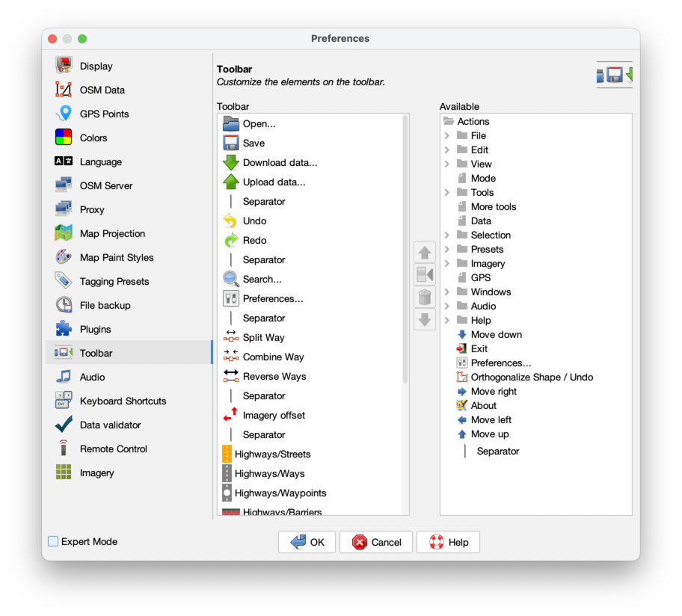Expand the File actions folder

(447, 136)
